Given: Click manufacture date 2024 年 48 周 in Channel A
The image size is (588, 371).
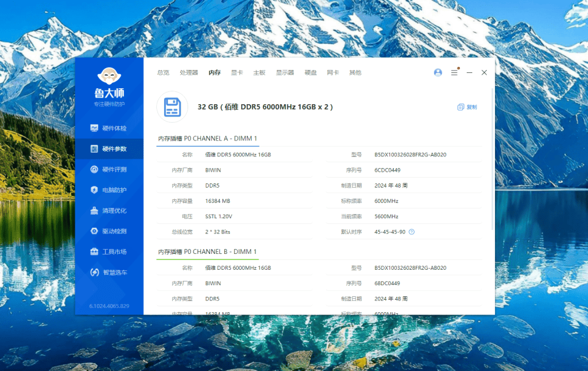Looking at the screenshot, I should [391, 185].
